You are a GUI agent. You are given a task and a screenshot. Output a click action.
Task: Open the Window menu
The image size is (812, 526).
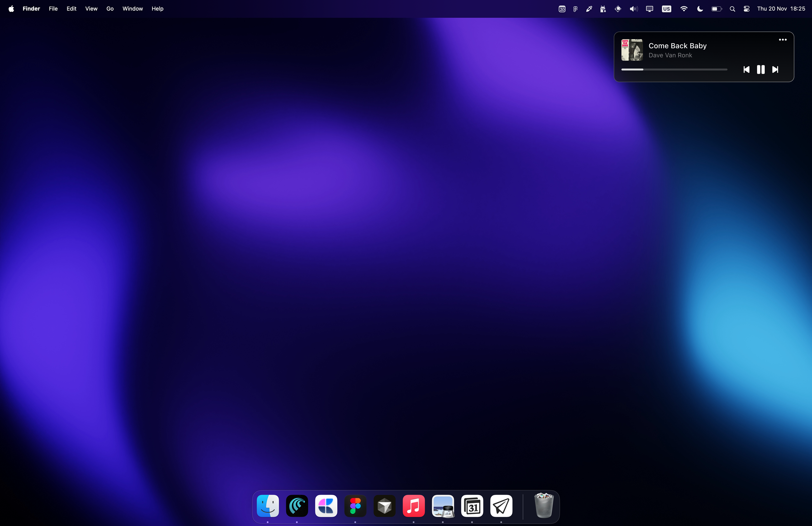pyautogui.click(x=132, y=9)
